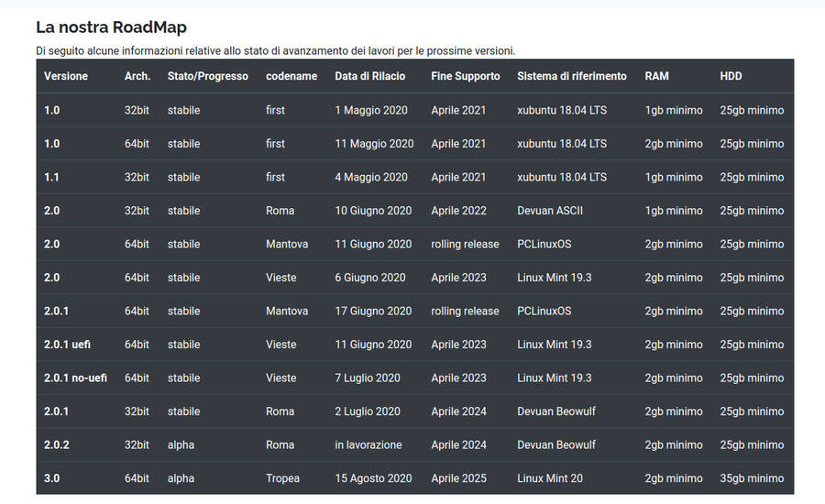Click the "2.0.1 no-uefi" version cell
This screenshot has width=825, height=504.
[x=75, y=378]
